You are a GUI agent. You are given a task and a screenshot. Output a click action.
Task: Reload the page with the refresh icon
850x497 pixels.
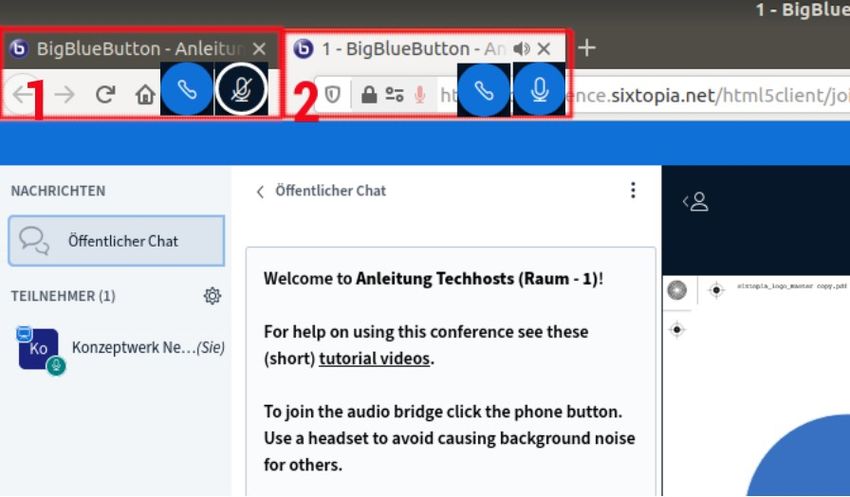[x=105, y=94]
